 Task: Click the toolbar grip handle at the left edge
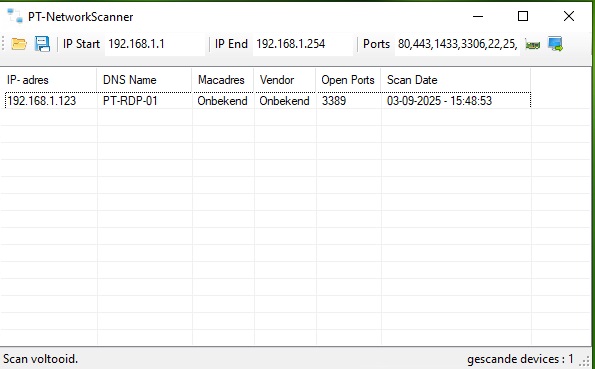point(3,44)
